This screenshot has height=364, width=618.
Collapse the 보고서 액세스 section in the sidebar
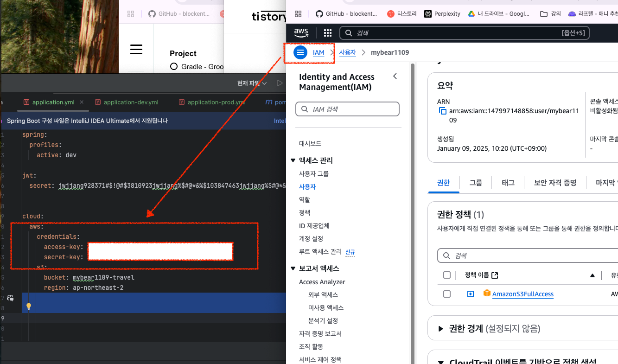coord(293,268)
